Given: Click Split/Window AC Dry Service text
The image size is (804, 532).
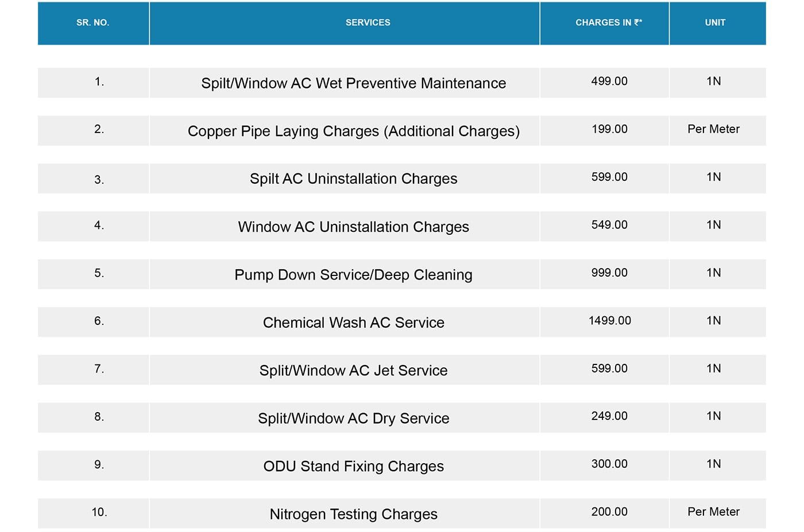Looking at the screenshot, I should click(353, 418).
